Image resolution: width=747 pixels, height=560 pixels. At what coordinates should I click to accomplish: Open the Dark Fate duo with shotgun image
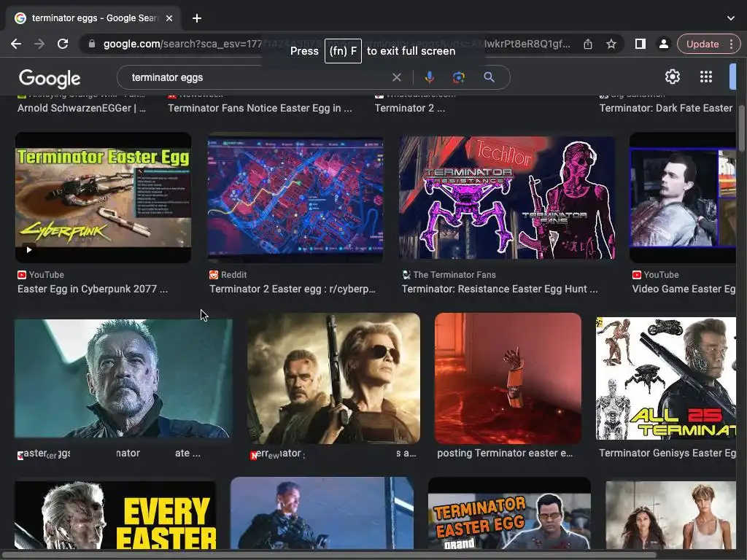pyautogui.click(x=333, y=378)
